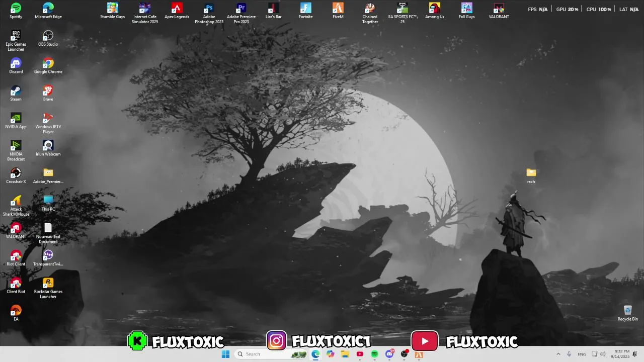Select the EA SPORTS FC 25 shortcut
The image size is (644, 362).
coord(403,13)
